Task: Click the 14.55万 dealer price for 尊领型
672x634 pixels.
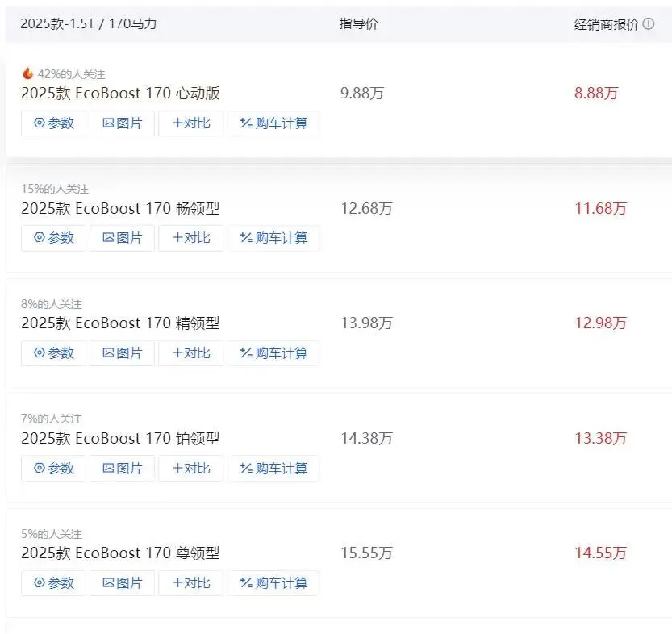Action: click(x=600, y=553)
